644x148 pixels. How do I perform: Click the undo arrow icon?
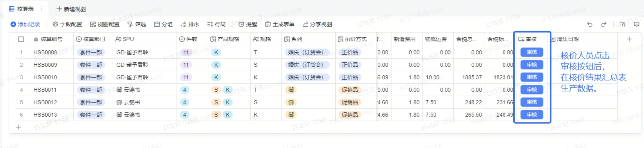pyautogui.click(x=589, y=24)
